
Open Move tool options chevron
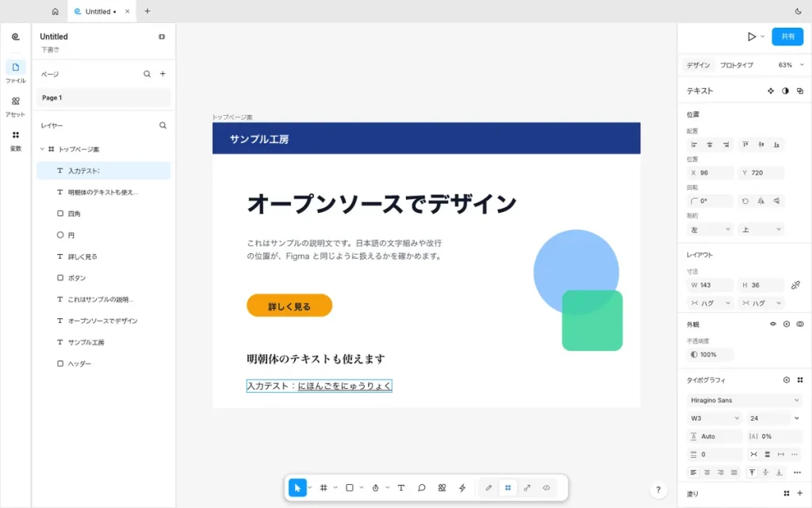coord(310,488)
